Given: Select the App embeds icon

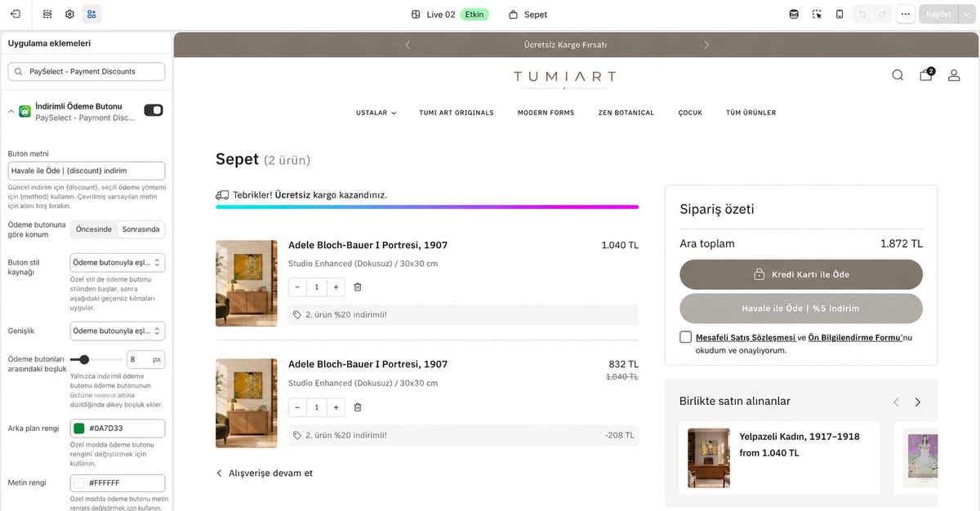Looking at the screenshot, I should pyautogui.click(x=91, y=14).
